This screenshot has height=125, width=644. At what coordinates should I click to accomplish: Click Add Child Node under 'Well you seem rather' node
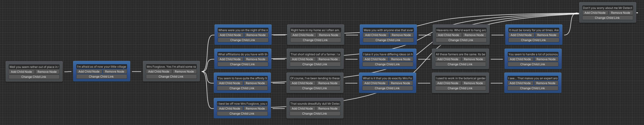tap(21, 72)
